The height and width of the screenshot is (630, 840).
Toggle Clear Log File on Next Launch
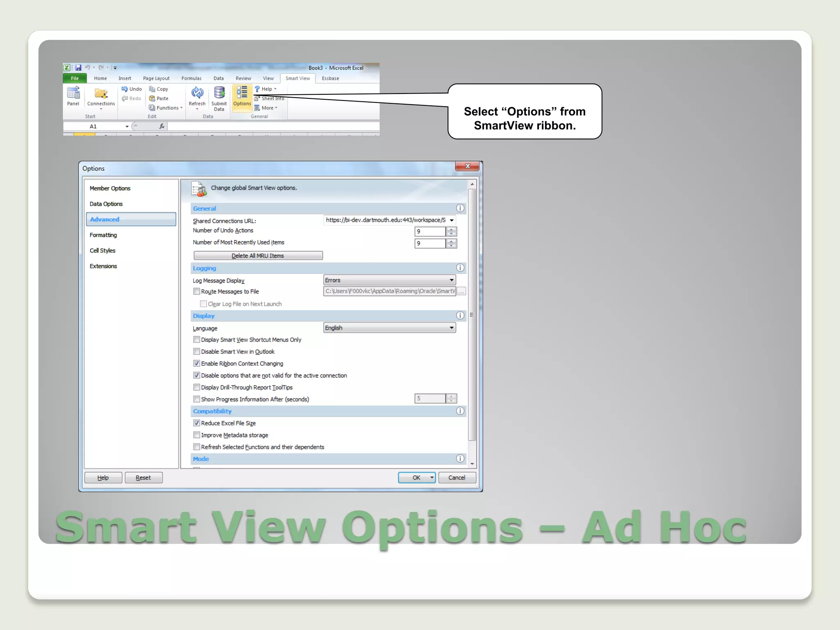click(x=203, y=304)
